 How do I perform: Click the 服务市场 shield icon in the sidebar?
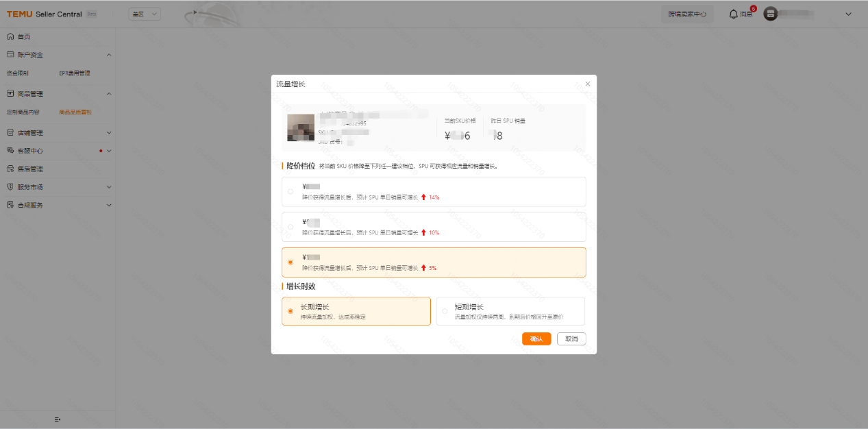pos(10,187)
